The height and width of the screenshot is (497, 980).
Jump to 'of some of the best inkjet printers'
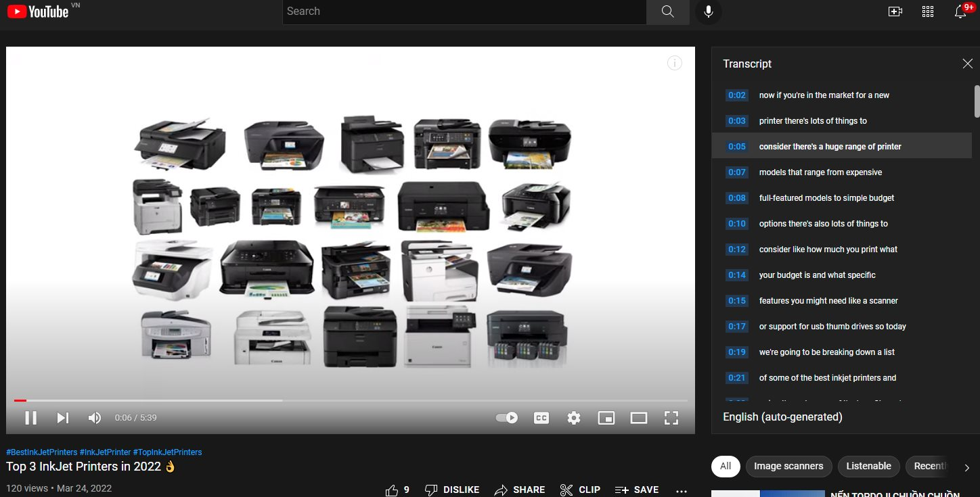841,378
